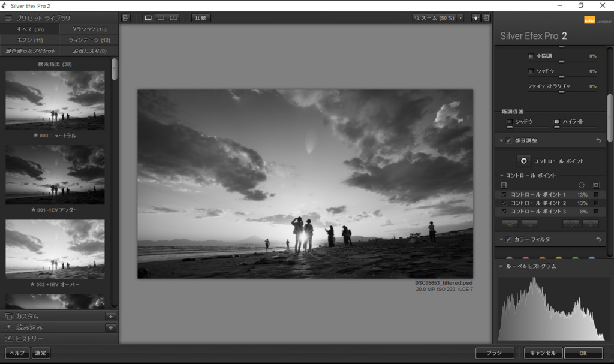Click the preset list scrollbar
Screen dimensions: 614x364
[x=115, y=70]
